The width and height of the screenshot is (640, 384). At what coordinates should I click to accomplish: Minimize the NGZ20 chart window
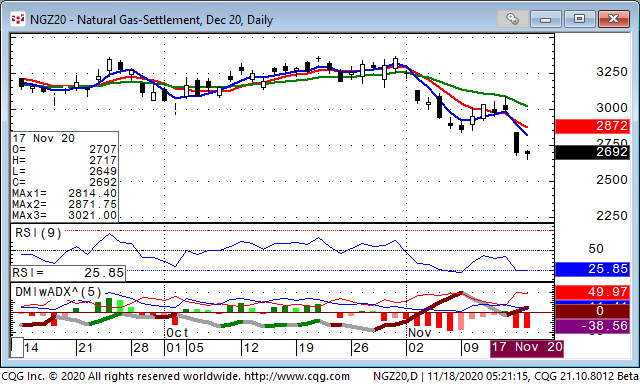(x=546, y=19)
